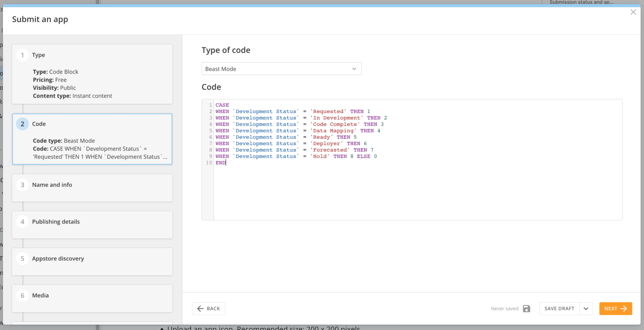
Task: Close the Submit an app dialog
Action: [x=633, y=12]
